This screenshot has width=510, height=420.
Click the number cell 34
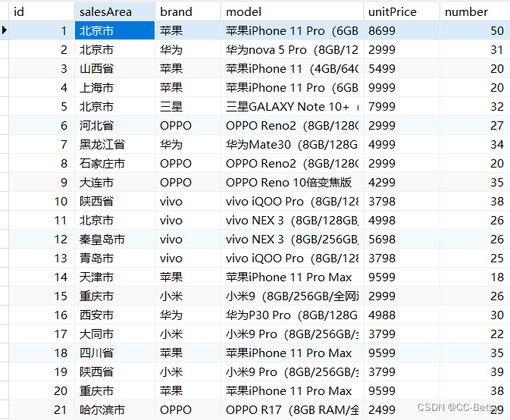pyautogui.click(x=475, y=145)
